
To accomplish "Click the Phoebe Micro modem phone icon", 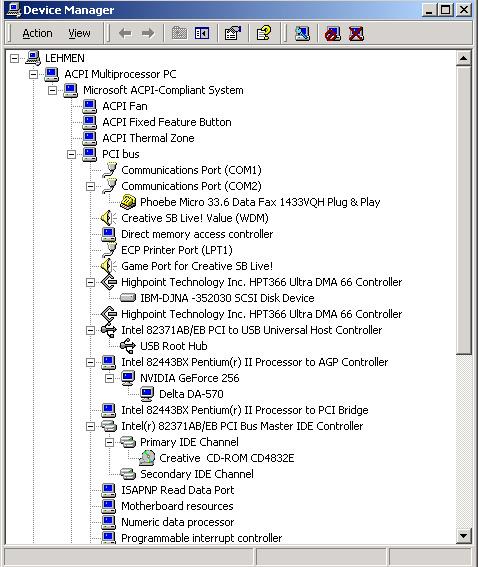I will tap(128, 202).
